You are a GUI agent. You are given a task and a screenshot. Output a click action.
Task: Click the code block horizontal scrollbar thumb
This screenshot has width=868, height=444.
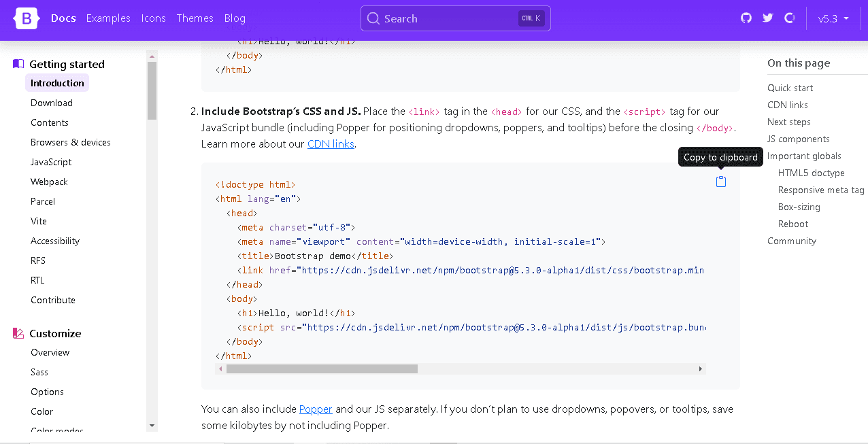coord(322,369)
